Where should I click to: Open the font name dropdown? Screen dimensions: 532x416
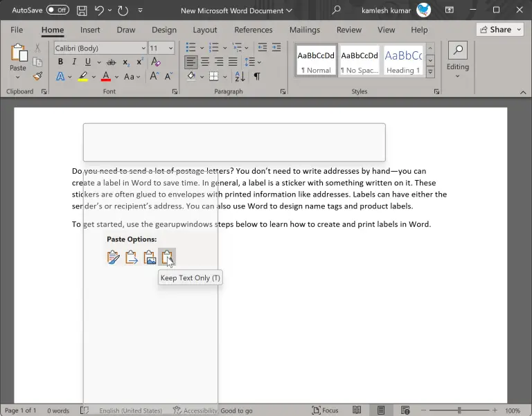tap(143, 48)
